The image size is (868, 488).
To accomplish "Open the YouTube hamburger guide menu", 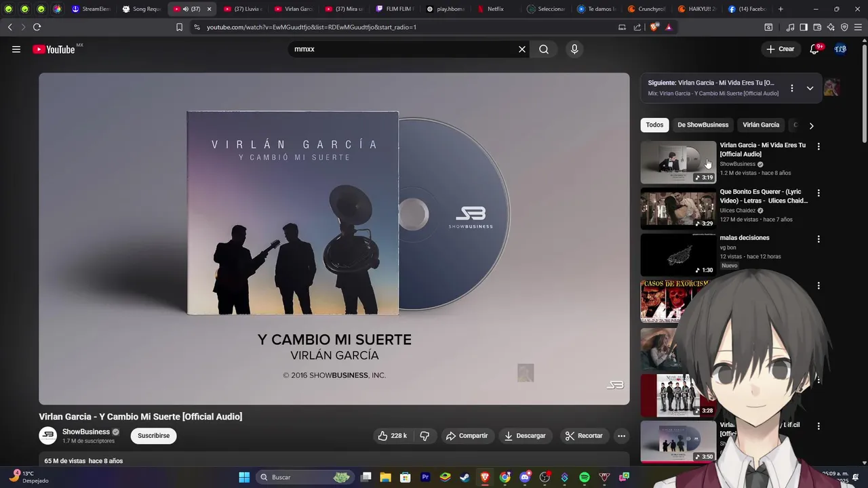I will point(16,49).
